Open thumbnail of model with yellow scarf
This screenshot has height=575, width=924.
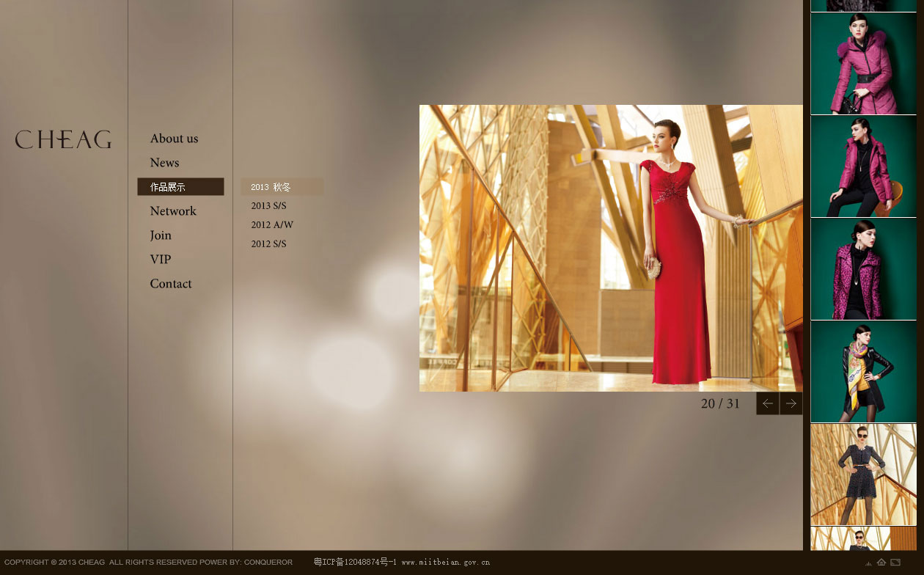tap(863, 372)
